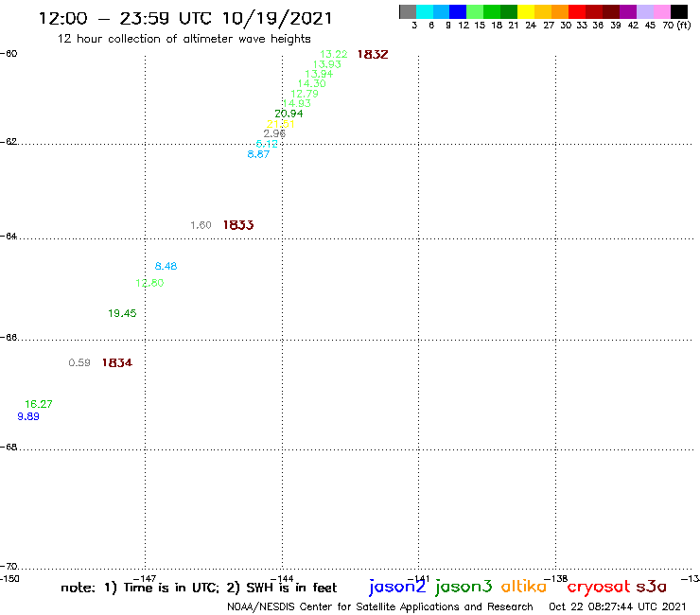
Task: Click the black swatch ending the color scale
Action: (x=679, y=11)
